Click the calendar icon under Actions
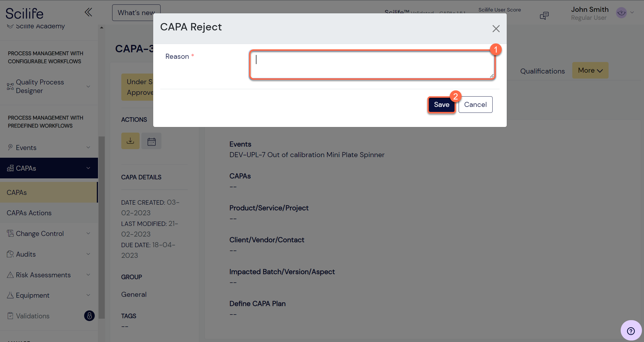 [x=151, y=141]
